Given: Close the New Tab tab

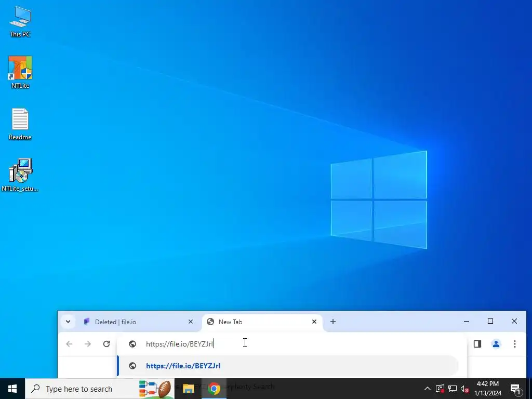Looking at the screenshot, I should point(314,322).
